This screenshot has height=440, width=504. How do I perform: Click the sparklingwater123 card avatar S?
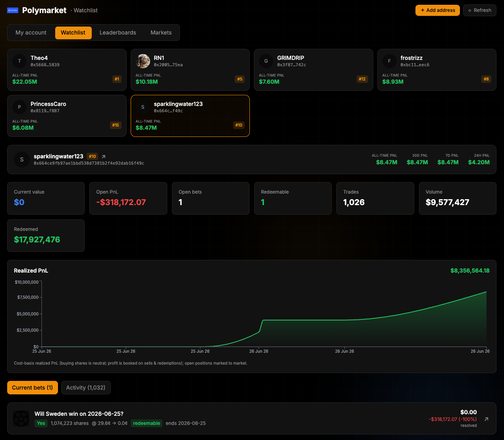143,107
